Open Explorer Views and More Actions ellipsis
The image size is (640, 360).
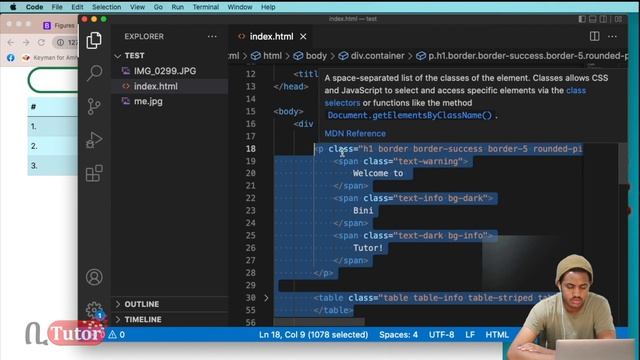(x=212, y=36)
